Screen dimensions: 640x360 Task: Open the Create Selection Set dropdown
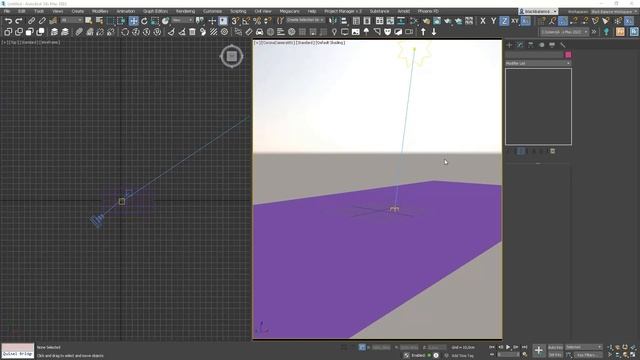305,20
